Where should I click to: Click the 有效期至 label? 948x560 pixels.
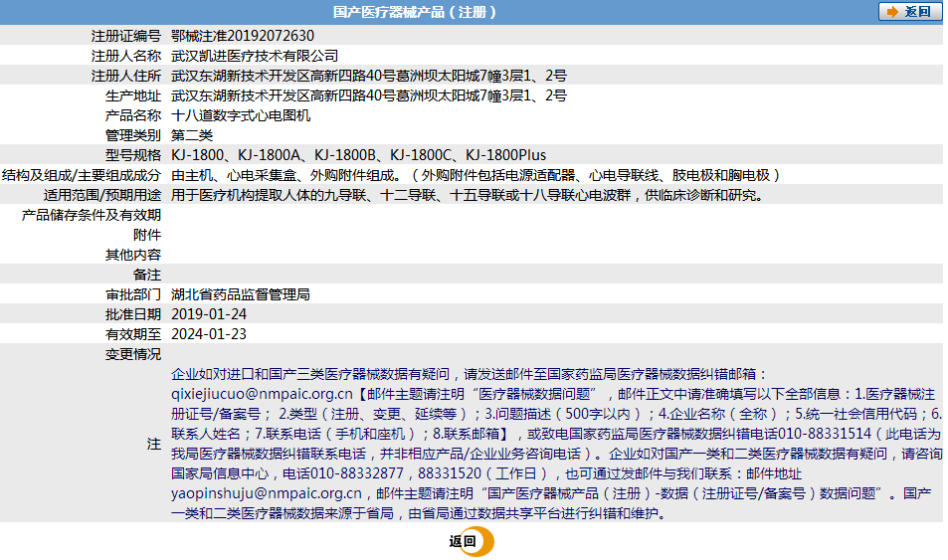pos(133,334)
